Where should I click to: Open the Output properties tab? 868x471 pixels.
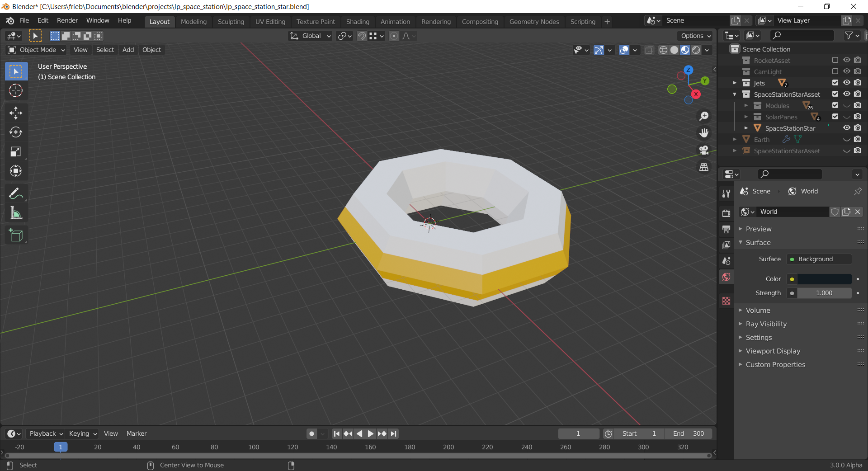[x=726, y=229]
